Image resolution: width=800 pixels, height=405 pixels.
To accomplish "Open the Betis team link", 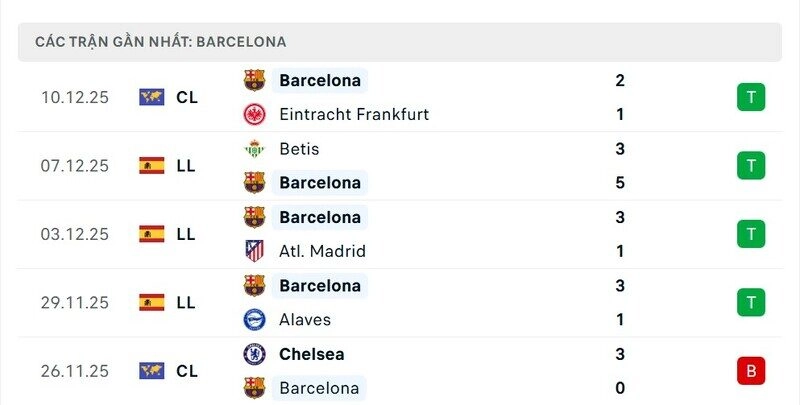I will point(299,149).
